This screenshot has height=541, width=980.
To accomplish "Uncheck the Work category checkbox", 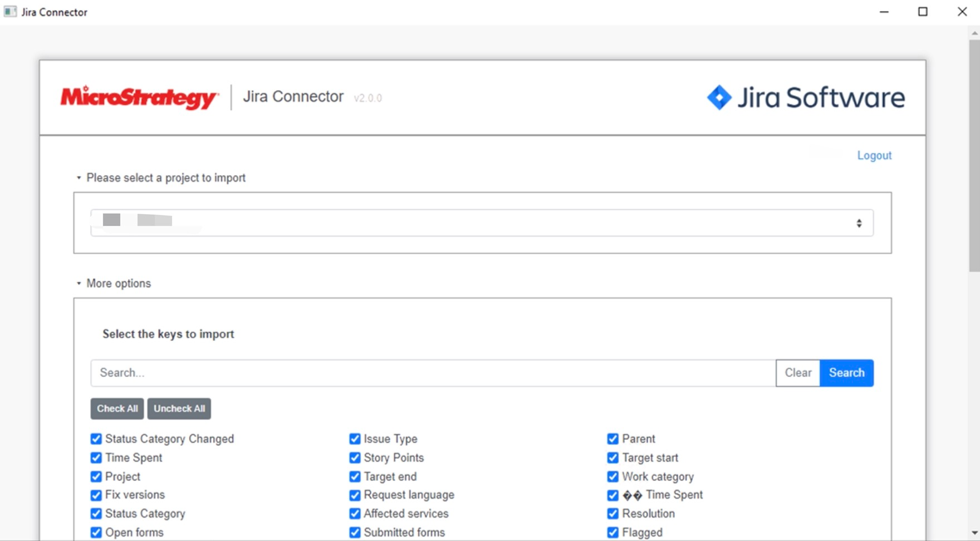I will 613,477.
